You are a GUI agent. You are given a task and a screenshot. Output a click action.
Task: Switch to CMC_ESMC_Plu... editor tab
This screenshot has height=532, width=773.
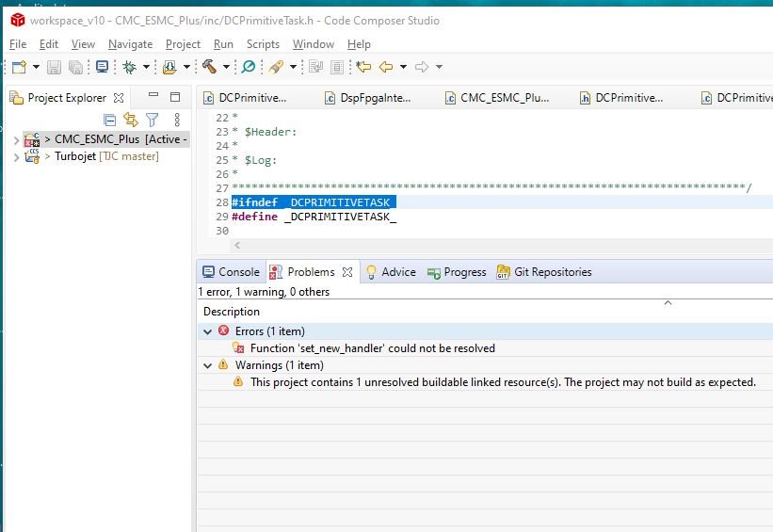point(497,98)
